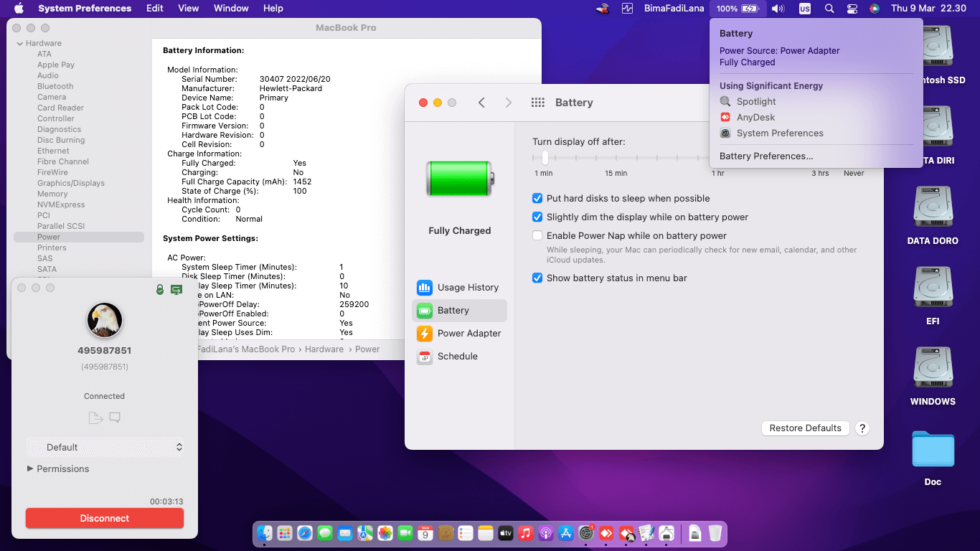Open the Doc folder on desktop
This screenshot has height=551, width=980.
(x=933, y=450)
